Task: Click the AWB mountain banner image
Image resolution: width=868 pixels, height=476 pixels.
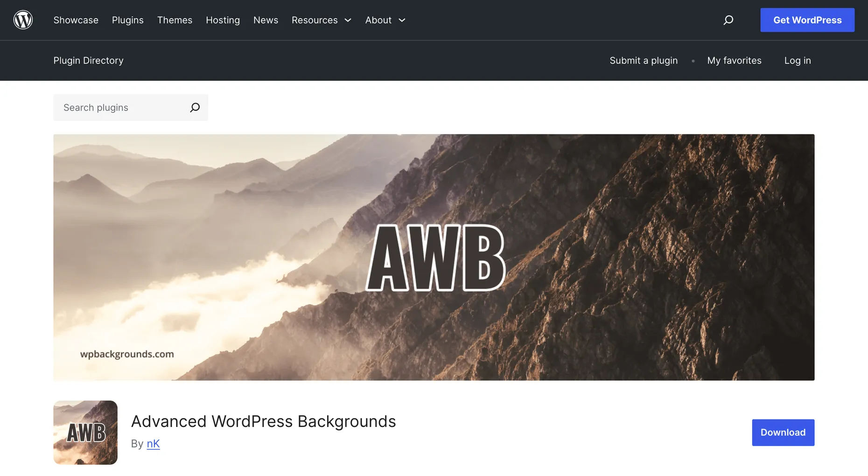Action: click(434, 257)
